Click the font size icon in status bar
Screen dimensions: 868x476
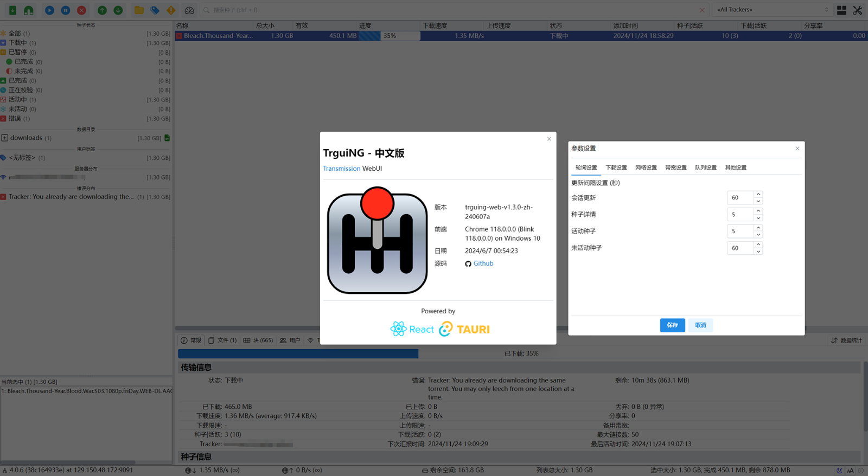(850, 471)
